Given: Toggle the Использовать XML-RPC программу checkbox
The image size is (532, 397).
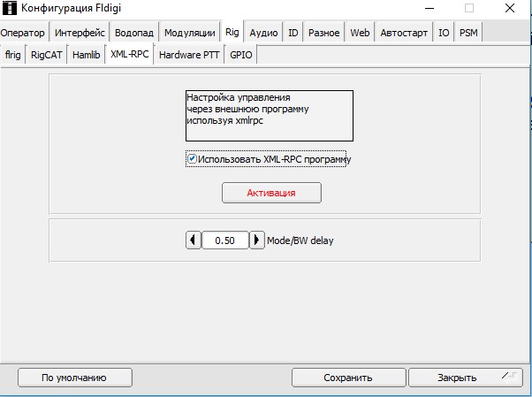Looking at the screenshot, I should tap(192, 159).
